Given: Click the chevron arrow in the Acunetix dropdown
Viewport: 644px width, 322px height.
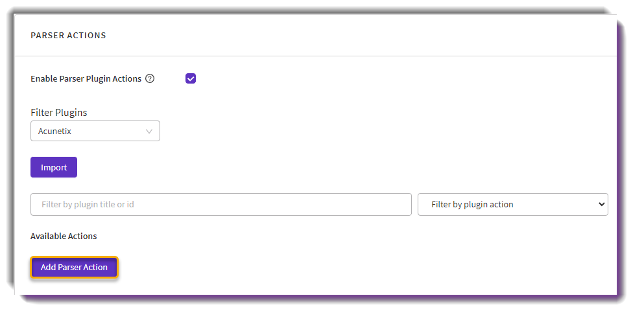Looking at the screenshot, I should tap(149, 131).
